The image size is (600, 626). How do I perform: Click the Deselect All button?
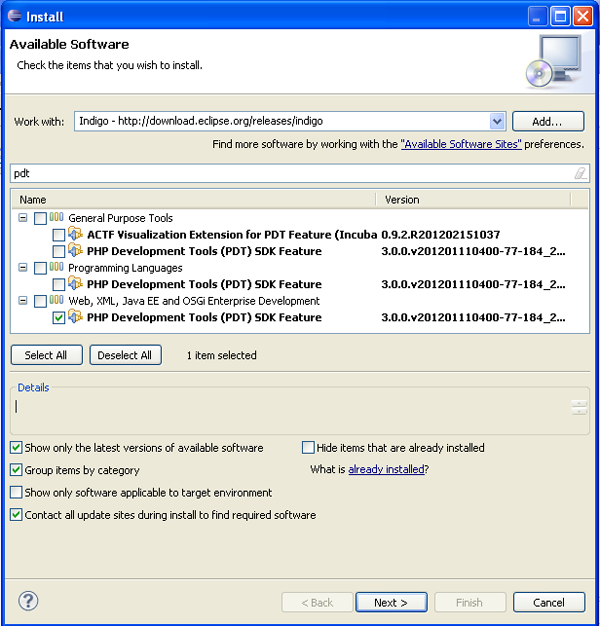(x=125, y=355)
